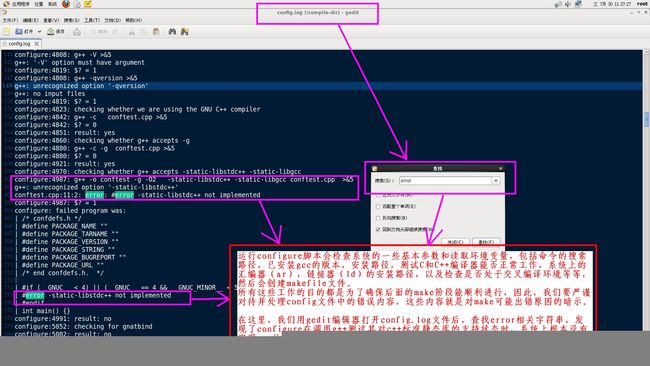
Task: Open the View (V) menu in gedit
Action: pyautogui.click(x=51, y=20)
